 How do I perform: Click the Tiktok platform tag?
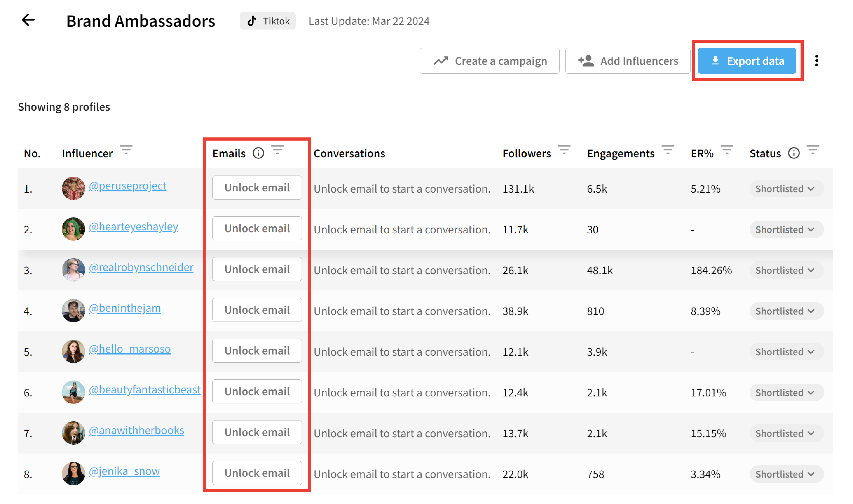click(267, 21)
